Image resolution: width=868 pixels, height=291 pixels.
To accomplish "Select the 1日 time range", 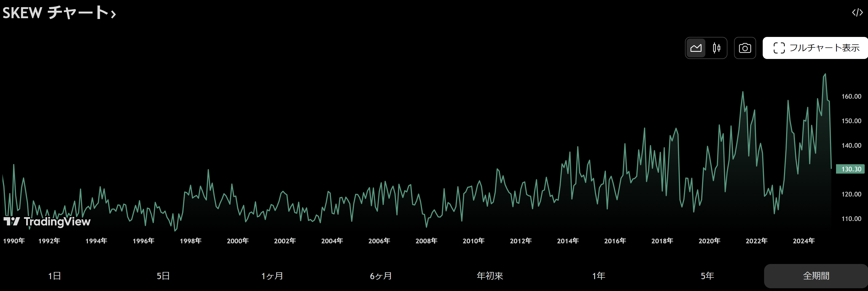I will (x=54, y=276).
